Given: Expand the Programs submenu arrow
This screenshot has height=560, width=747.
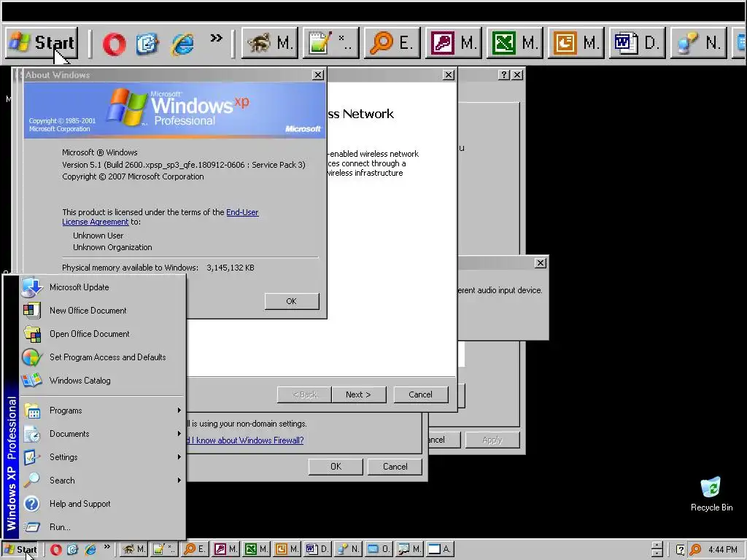Looking at the screenshot, I should click(179, 410).
